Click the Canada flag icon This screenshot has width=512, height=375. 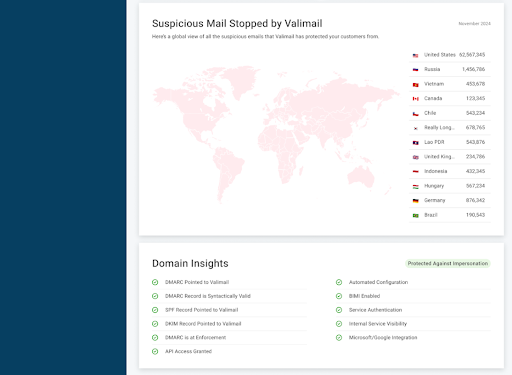click(x=415, y=99)
